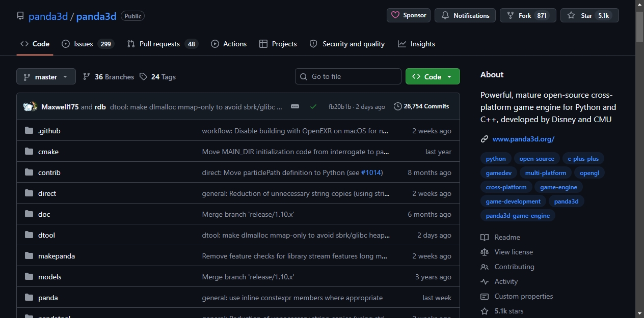The height and width of the screenshot is (318, 644).
Task: Switch to the Issues tab
Action: (x=88, y=44)
